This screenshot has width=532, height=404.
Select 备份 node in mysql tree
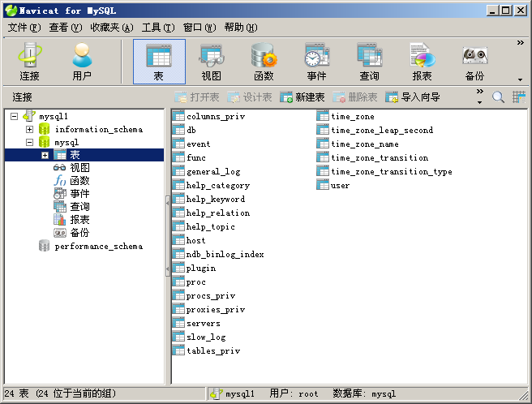(71, 233)
